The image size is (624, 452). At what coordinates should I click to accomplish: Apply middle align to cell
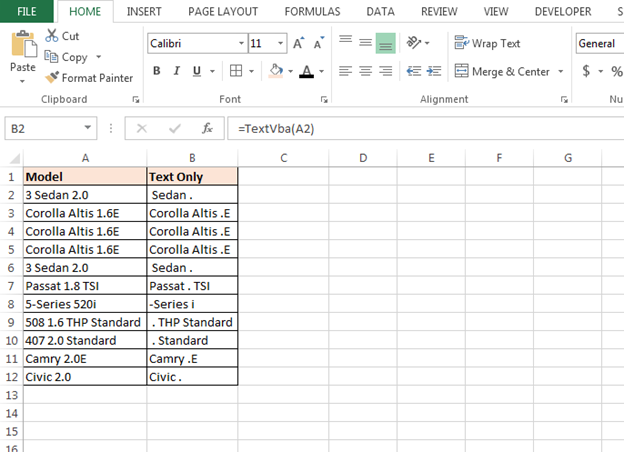pyautogui.click(x=365, y=42)
